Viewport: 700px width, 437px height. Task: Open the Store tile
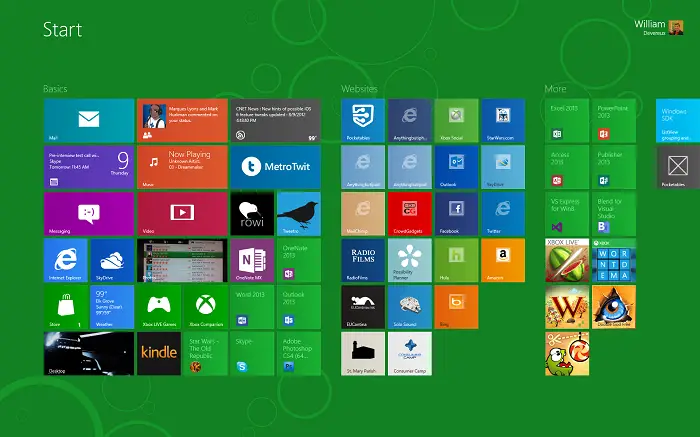point(66,307)
